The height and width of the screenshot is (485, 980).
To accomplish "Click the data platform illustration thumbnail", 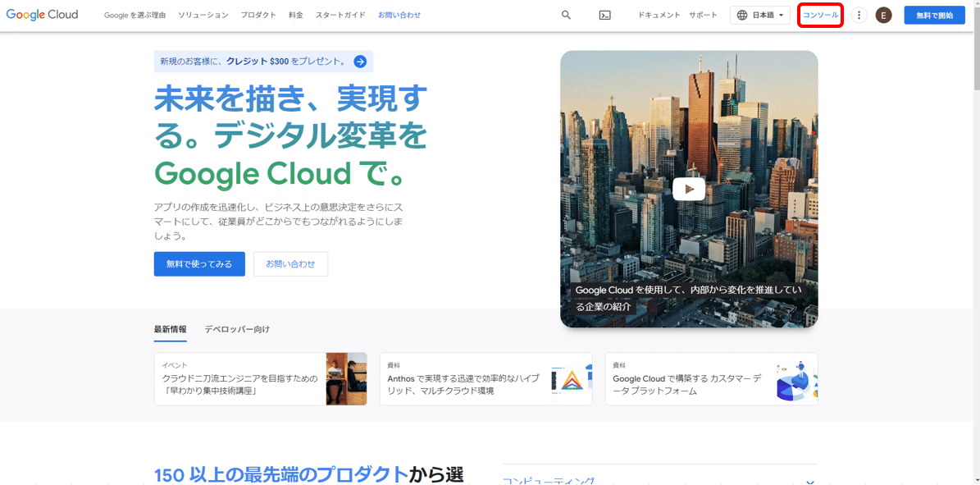I will coord(795,381).
